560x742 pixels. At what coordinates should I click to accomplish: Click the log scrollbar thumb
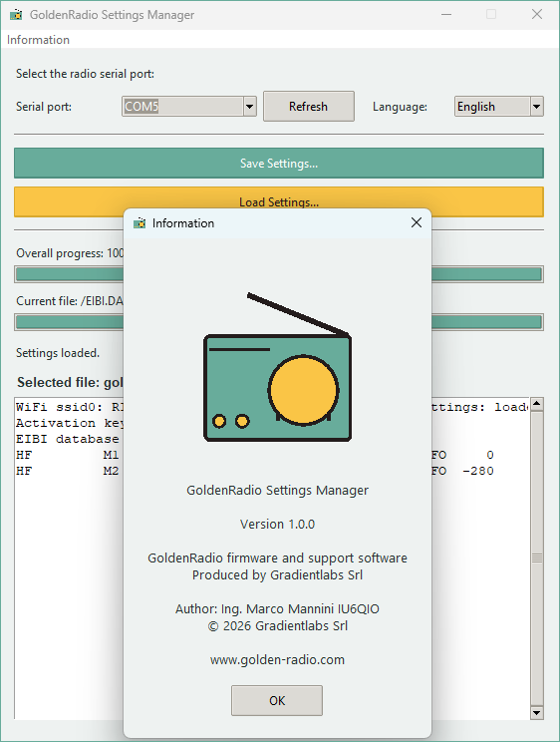click(536, 557)
